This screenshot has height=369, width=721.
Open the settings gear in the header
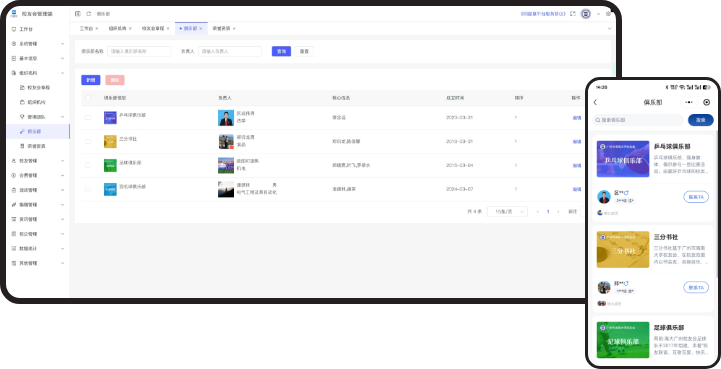608,14
